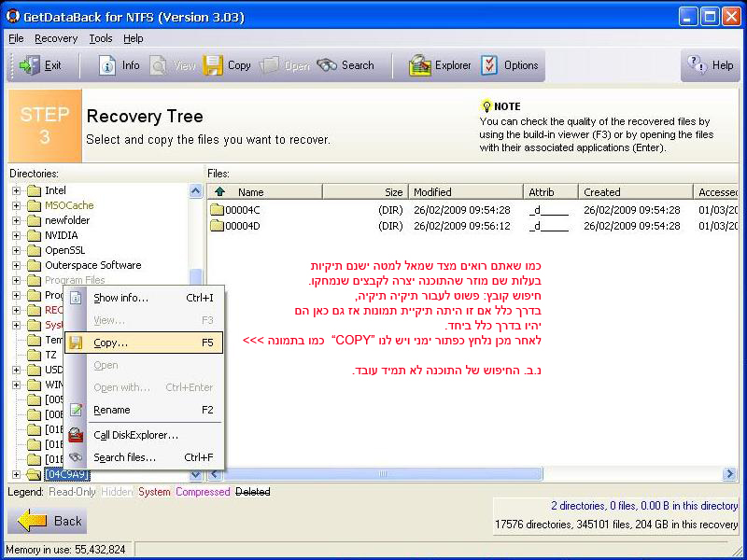The image size is (747, 560).
Task: Expand the OpenSSL directory node
Action: click(x=16, y=250)
